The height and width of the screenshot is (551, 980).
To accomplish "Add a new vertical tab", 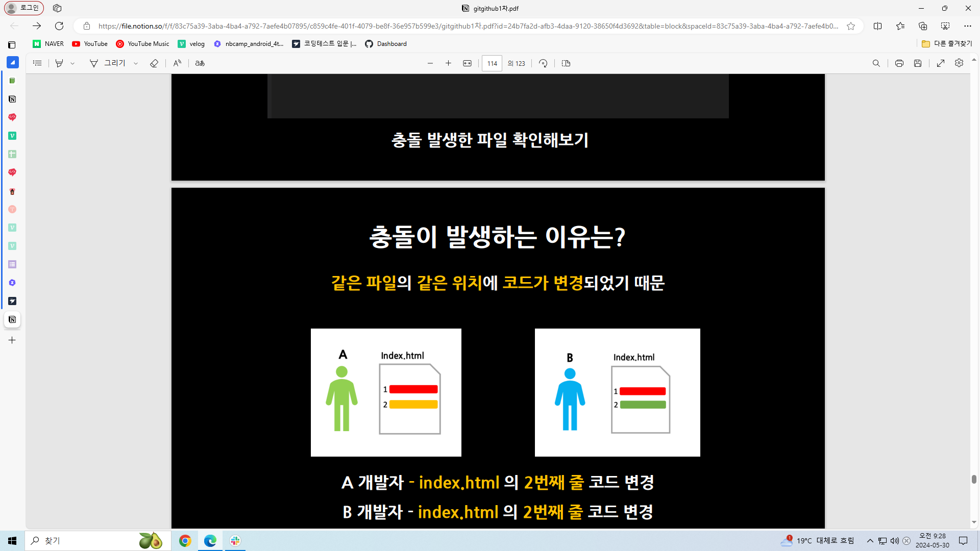I will (x=12, y=340).
